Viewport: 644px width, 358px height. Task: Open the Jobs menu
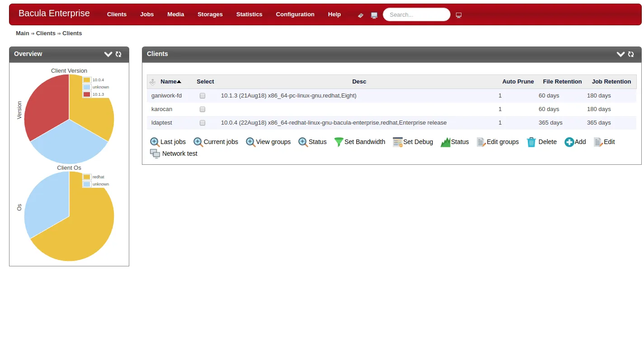pos(147,14)
